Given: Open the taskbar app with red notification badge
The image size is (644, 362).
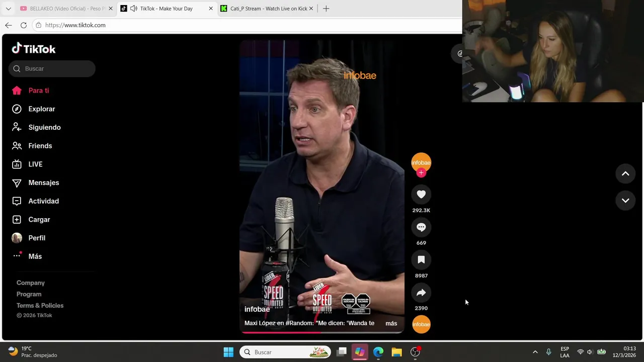Looking at the screenshot, I should tap(416, 352).
